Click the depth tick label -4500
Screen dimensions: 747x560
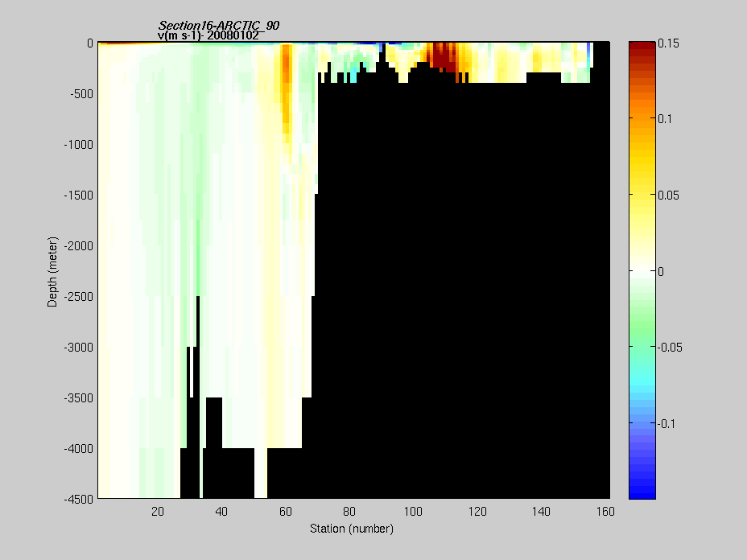(79, 499)
